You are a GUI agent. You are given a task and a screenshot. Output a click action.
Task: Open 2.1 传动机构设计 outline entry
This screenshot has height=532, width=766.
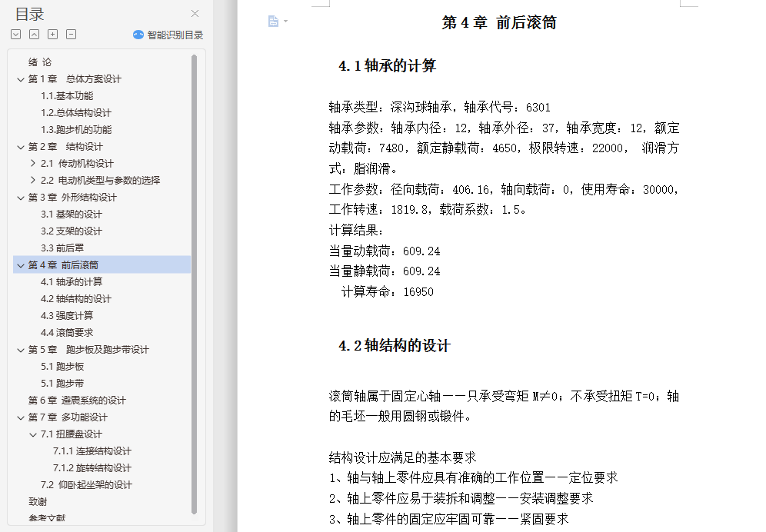pos(77,164)
